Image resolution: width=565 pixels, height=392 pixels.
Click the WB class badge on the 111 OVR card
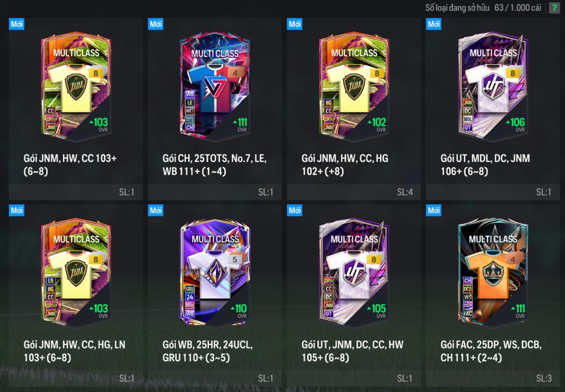(x=190, y=94)
